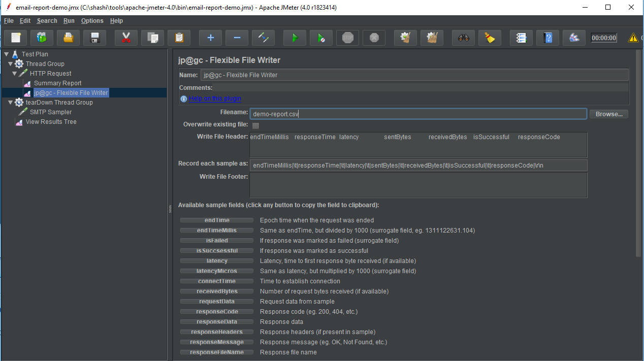The width and height of the screenshot is (644, 361).
Task: Click the New test plan icon
Action: click(16, 38)
